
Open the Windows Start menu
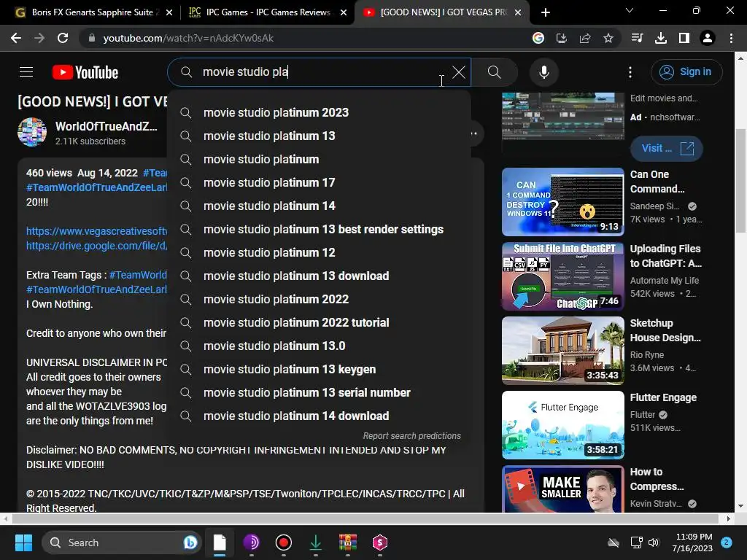[23, 542]
